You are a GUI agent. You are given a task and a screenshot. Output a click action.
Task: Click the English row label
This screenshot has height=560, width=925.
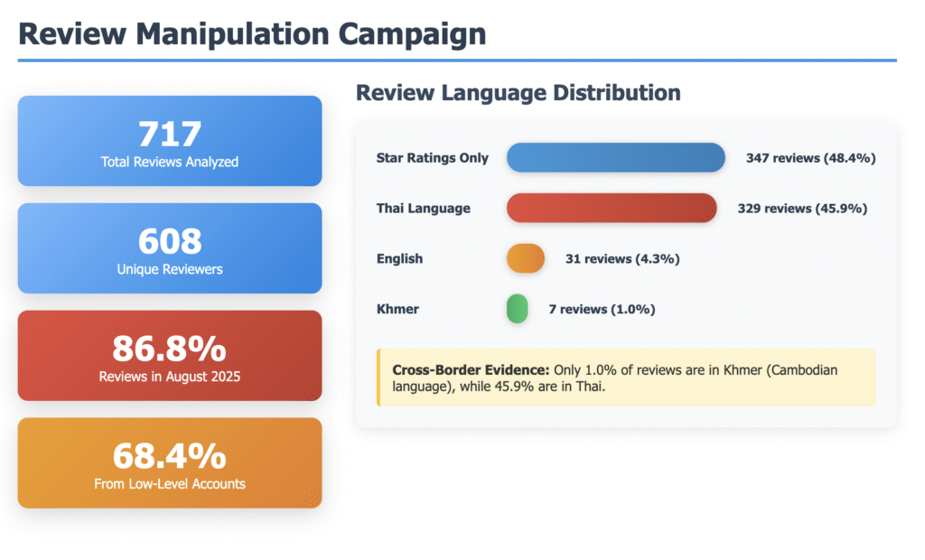400,259
